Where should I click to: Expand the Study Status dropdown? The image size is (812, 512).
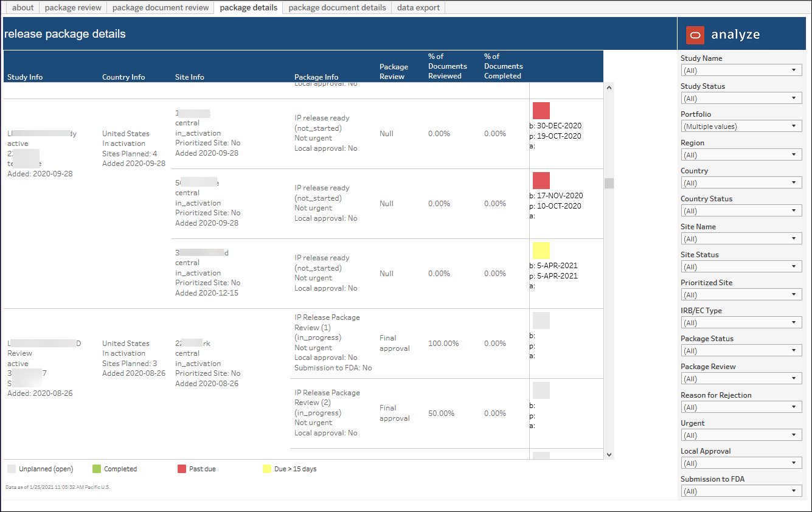click(x=742, y=99)
